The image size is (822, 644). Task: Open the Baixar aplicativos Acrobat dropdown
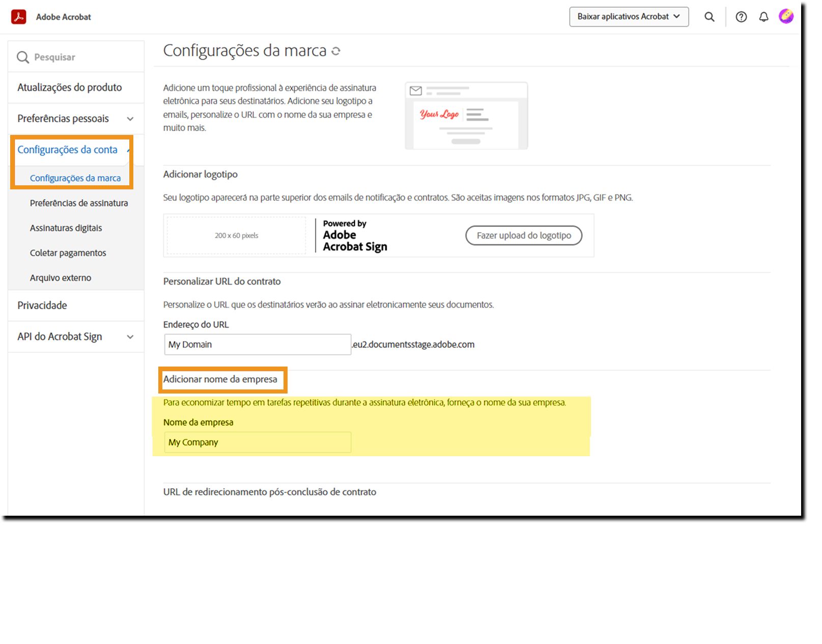coord(629,17)
